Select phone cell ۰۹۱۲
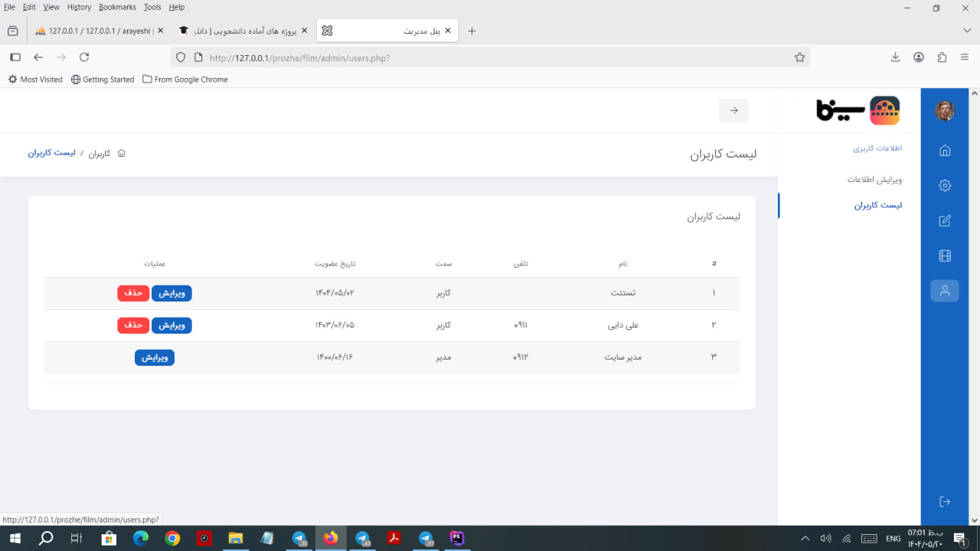Screen dimensions: 980x551 coord(521,357)
